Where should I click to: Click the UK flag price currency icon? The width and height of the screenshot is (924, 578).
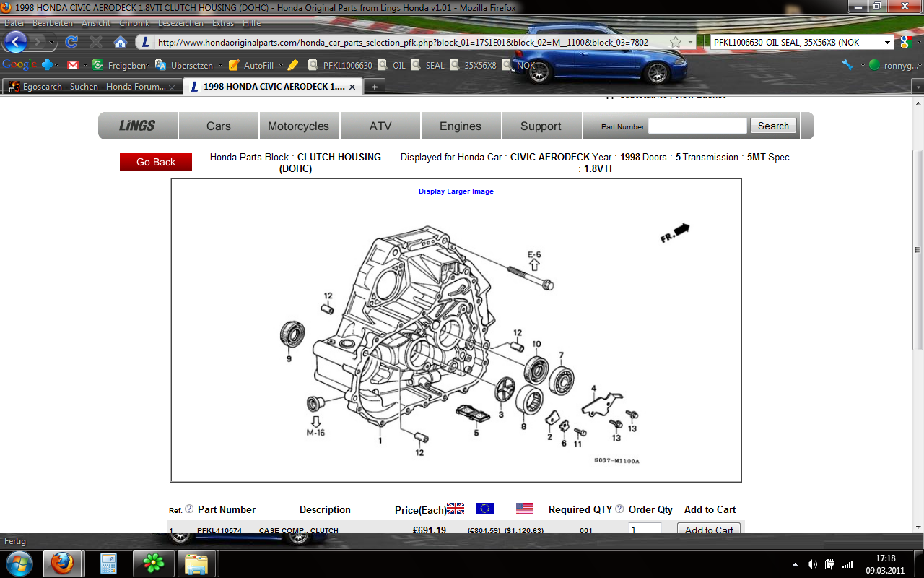tap(456, 509)
